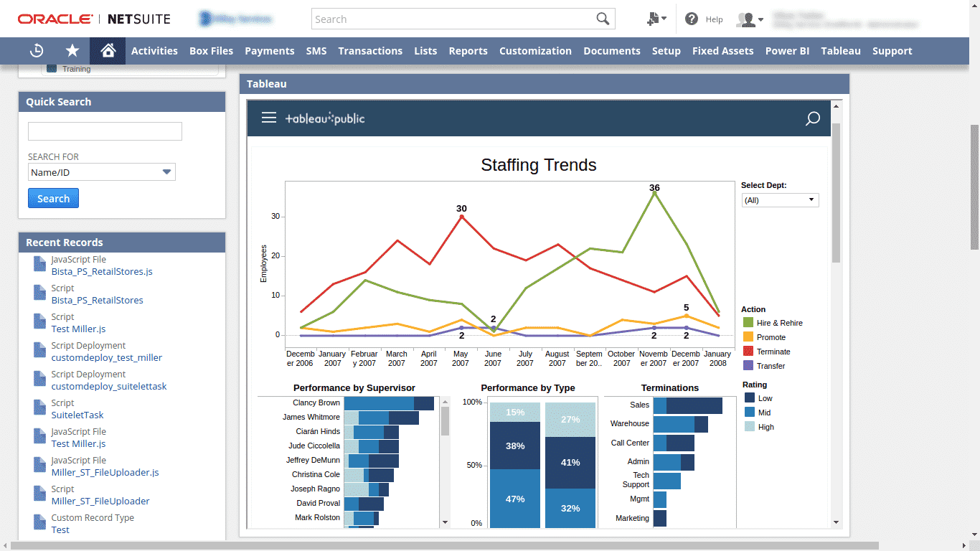This screenshot has height=551, width=980.
Task: Open the Create New document icon in header
Action: click(654, 19)
